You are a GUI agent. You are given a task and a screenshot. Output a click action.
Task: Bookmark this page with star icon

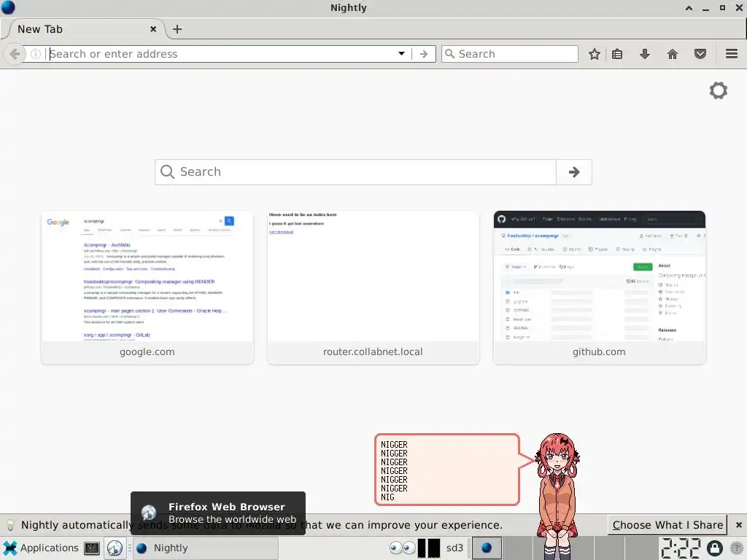(x=594, y=54)
